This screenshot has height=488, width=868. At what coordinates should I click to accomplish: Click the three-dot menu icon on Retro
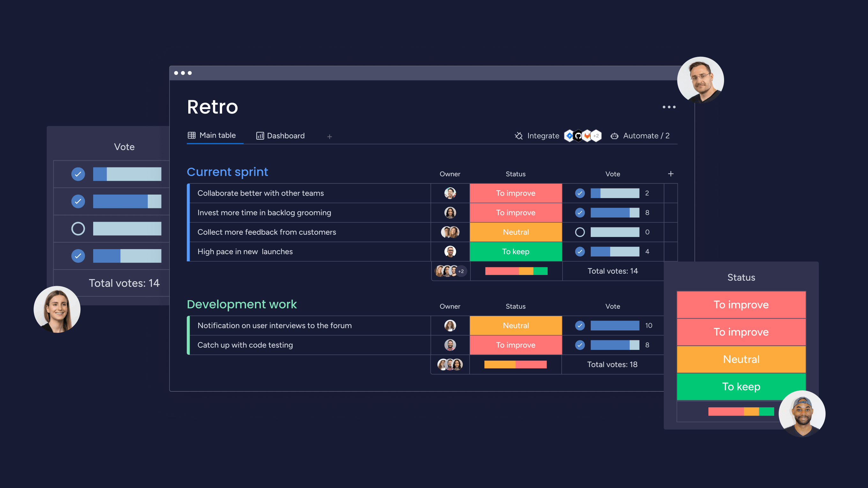pos(669,107)
